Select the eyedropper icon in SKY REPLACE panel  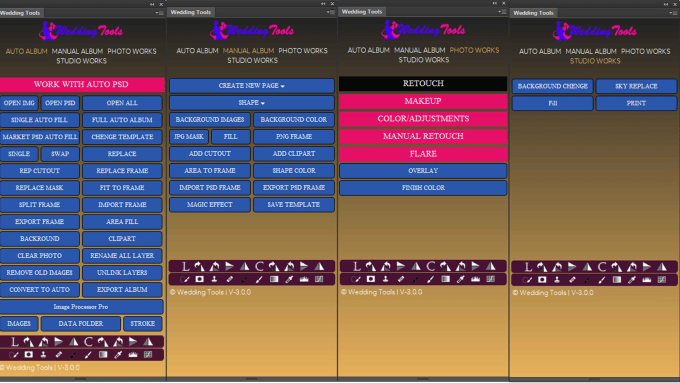(632, 280)
